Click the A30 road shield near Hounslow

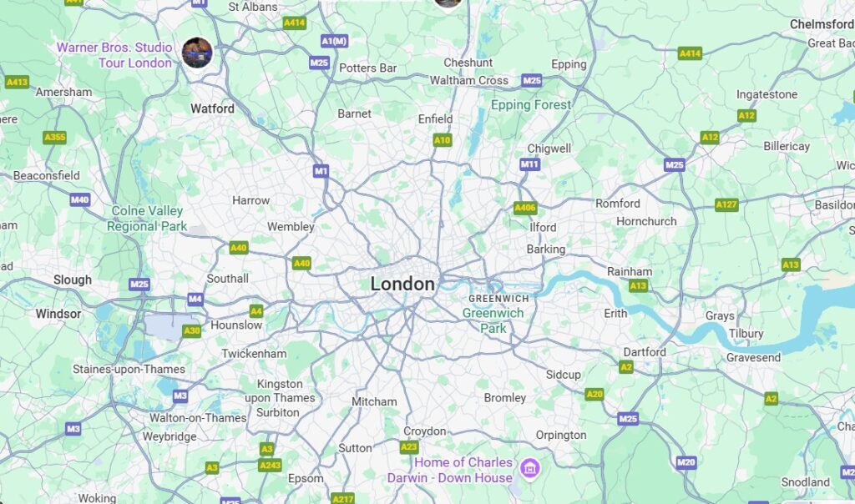[x=191, y=330]
